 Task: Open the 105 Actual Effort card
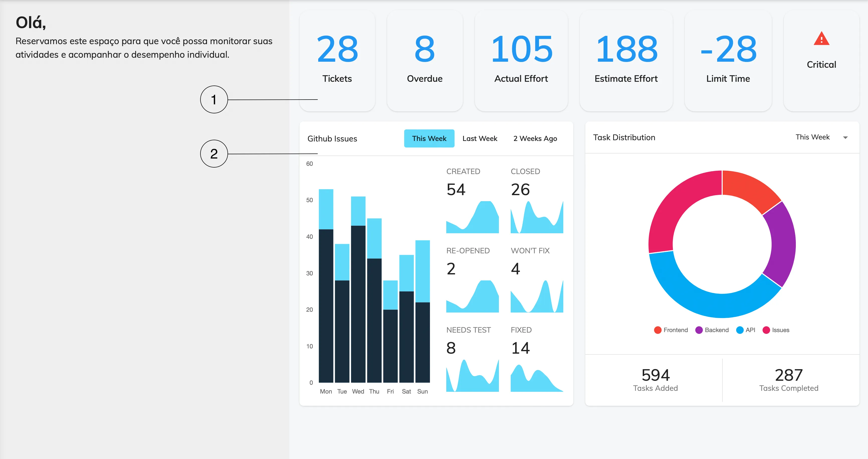click(521, 61)
